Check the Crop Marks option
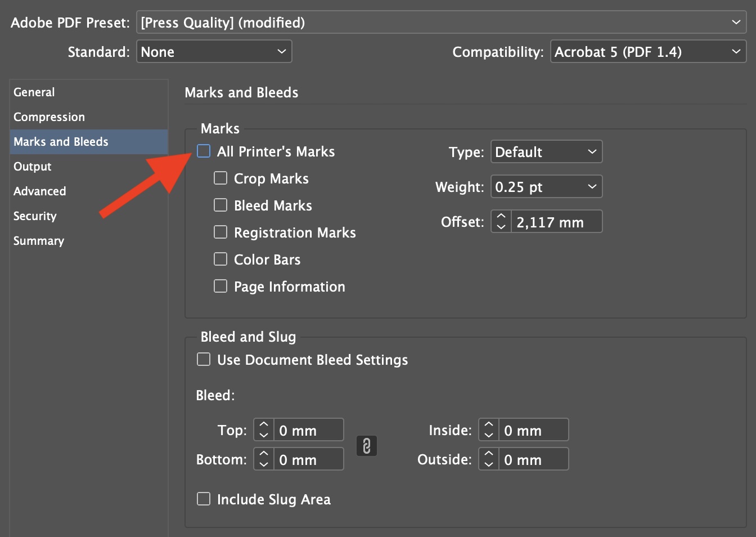 [x=220, y=178]
